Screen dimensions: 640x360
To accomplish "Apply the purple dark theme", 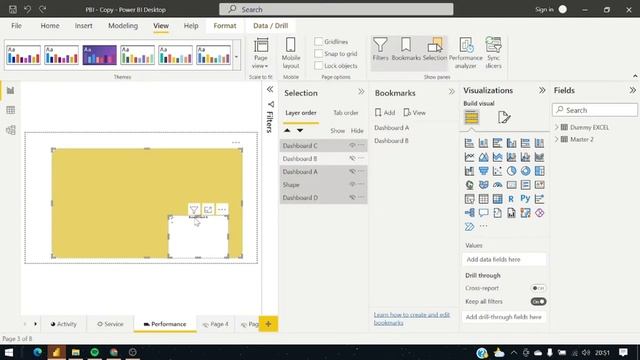I will point(100,56).
